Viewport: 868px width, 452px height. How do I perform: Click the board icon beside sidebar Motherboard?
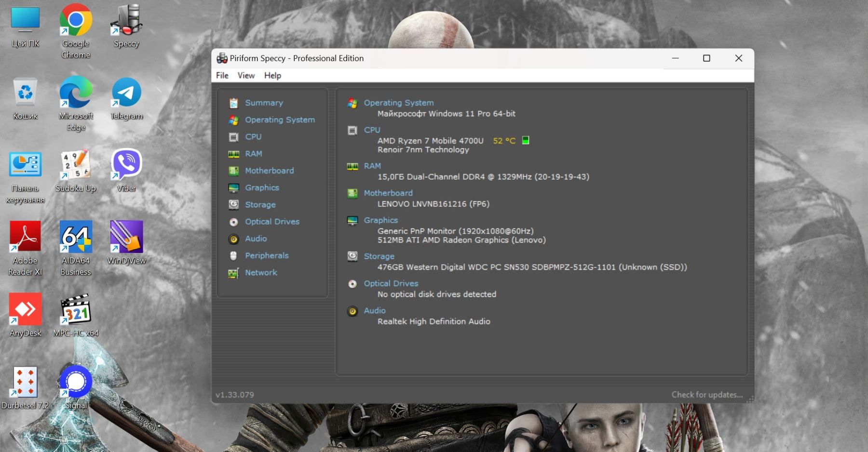point(234,171)
